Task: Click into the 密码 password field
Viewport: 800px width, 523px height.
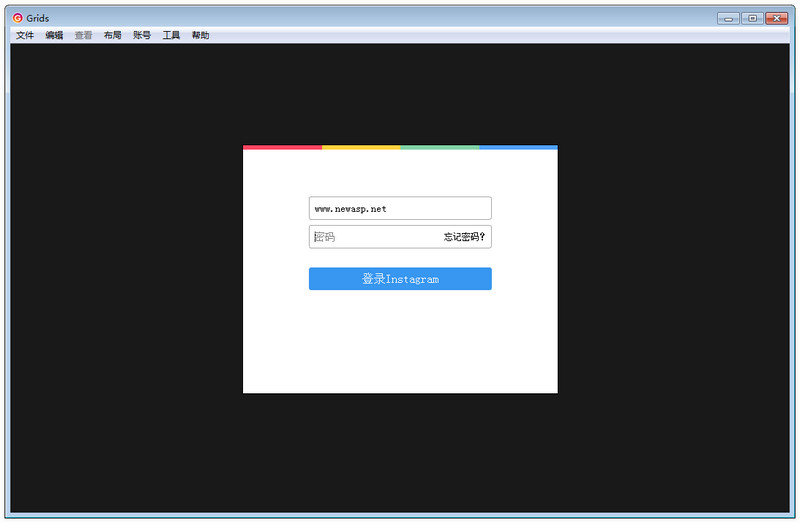Action: [375, 237]
